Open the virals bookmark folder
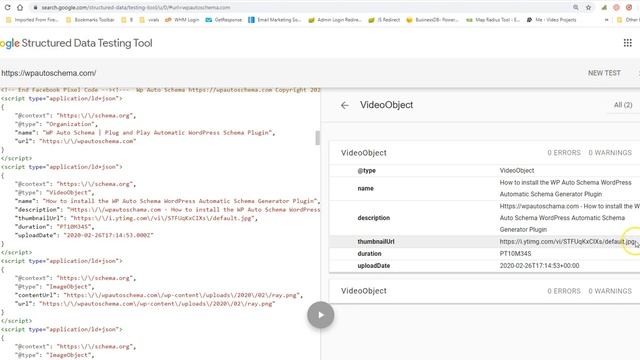 pyautogui.click(x=149, y=20)
